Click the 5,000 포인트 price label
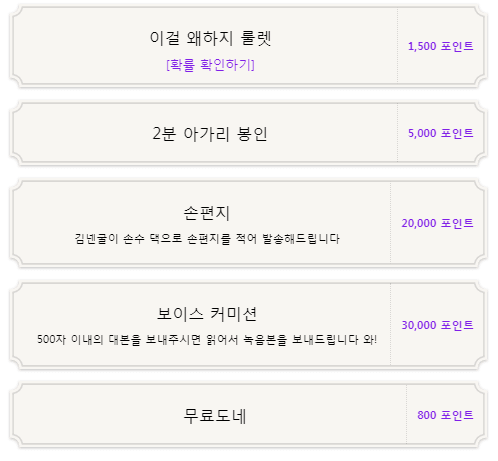This screenshot has width=498, height=461. 440,133
